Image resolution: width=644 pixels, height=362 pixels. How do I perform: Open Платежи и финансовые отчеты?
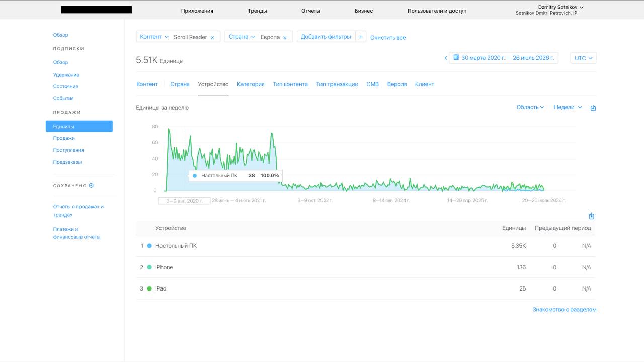point(76,233)
